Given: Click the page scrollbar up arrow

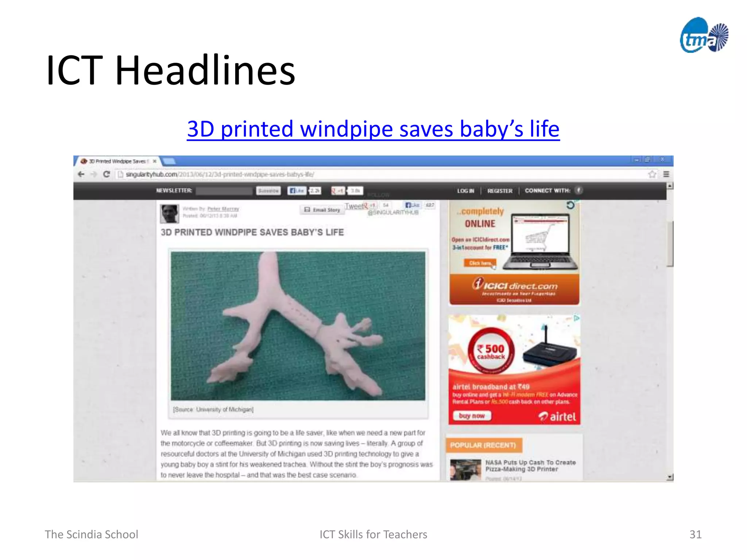Looking at the screenshot, I should (670, 186).
